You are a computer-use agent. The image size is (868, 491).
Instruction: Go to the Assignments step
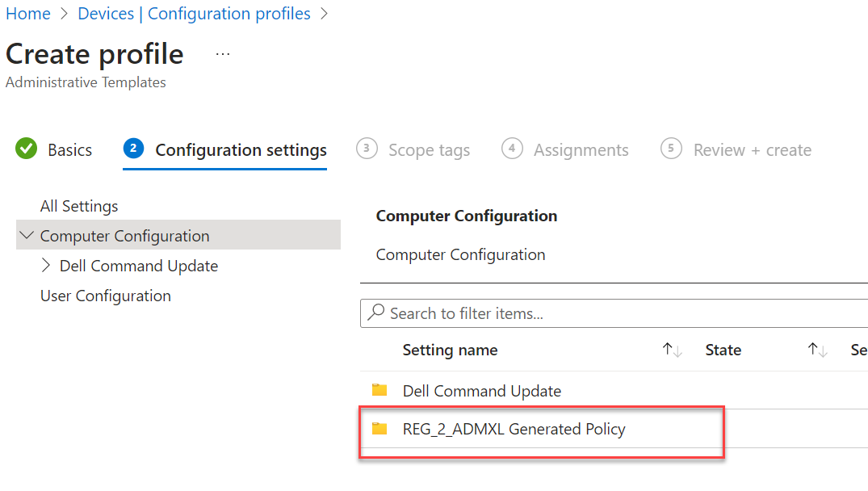581,150
